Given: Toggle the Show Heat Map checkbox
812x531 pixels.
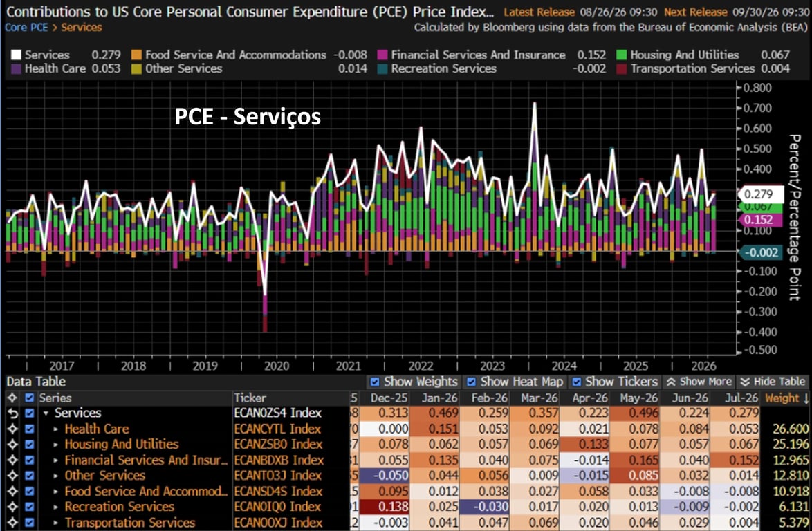Looking at the screenshot, I should [471, 382].
